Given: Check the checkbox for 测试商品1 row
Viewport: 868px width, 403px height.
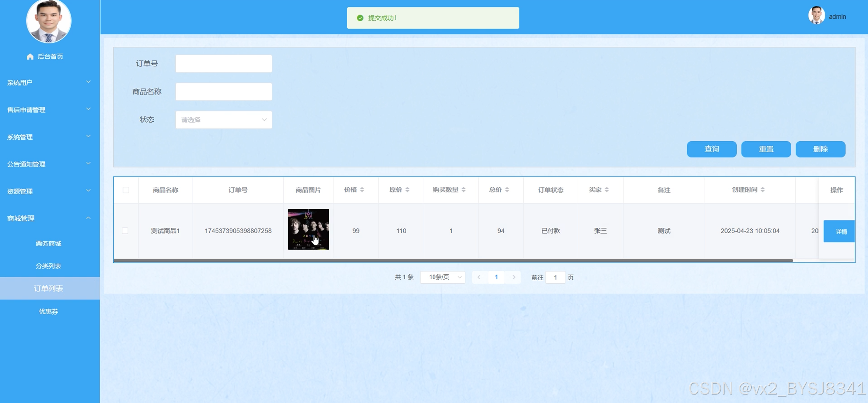Looking at the screenshot, I should [x=125, y=231].
